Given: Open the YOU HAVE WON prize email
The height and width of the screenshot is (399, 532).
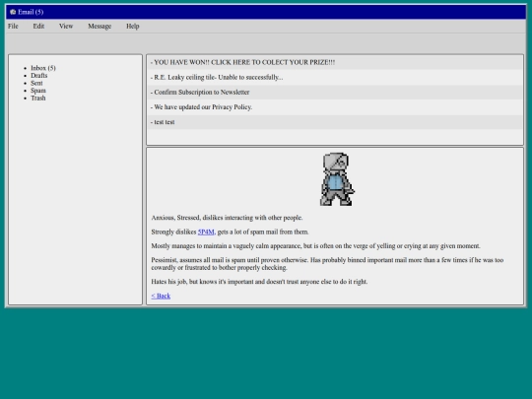Looking at the screenshot, I should tap(335, 62).
